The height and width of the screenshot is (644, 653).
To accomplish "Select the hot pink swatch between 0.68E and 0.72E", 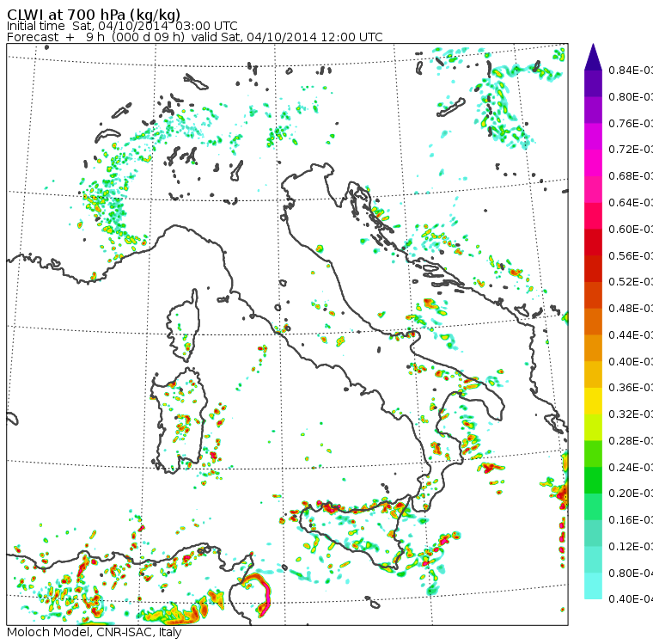I will click(x=593, y=163).
